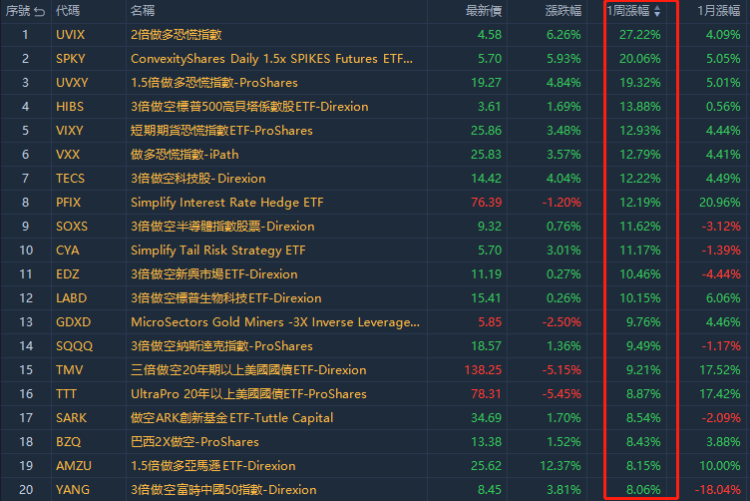Click the 序號 column header text

pyautogui.click(x=18, y=11)
